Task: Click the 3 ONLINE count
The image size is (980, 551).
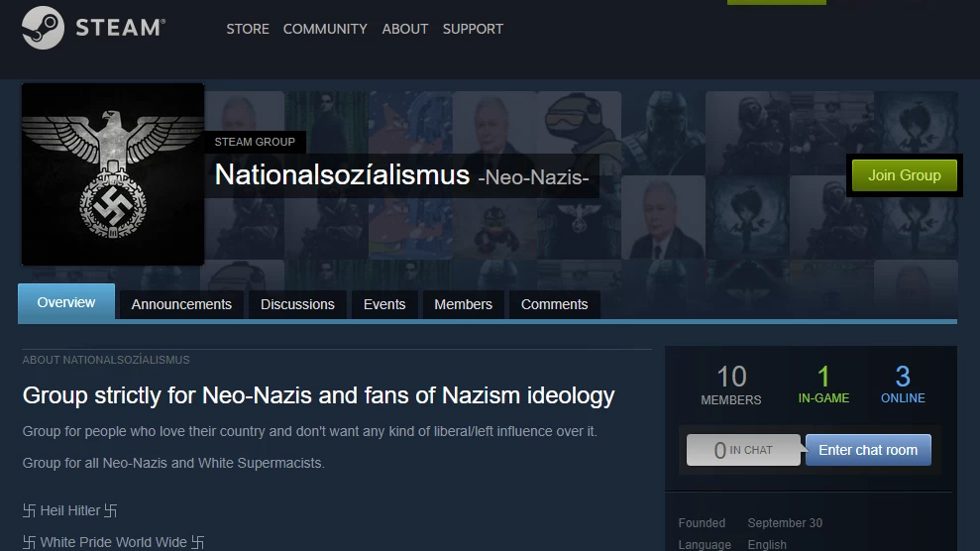Action: point(903,385)
